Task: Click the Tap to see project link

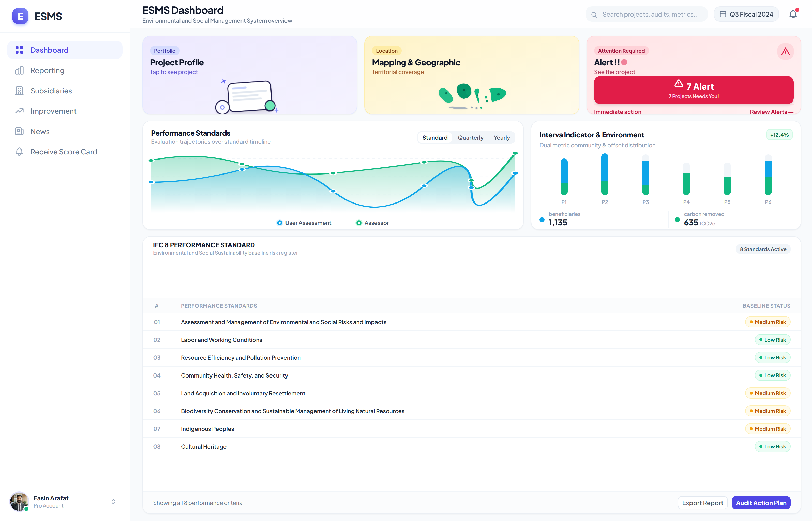Action: (x=174, y=72)
